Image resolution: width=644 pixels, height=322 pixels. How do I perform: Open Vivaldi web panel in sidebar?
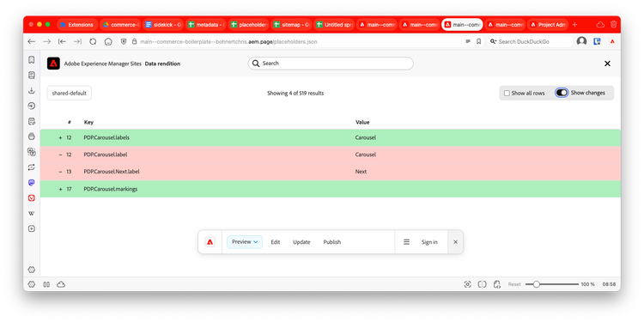tap(32, 198)
